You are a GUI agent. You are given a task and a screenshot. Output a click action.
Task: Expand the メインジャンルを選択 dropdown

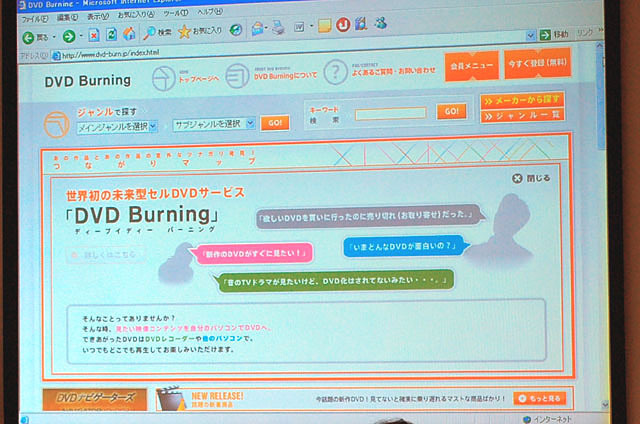pos(118,125)
